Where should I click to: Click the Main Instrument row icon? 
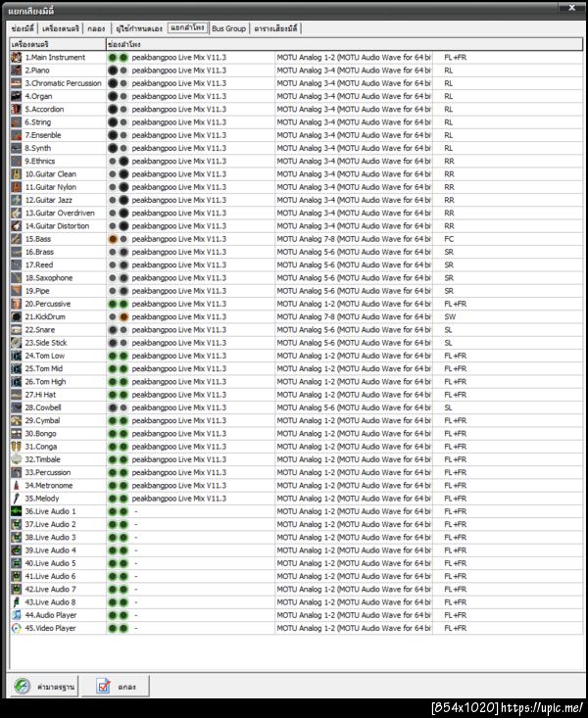pos(16,57)
